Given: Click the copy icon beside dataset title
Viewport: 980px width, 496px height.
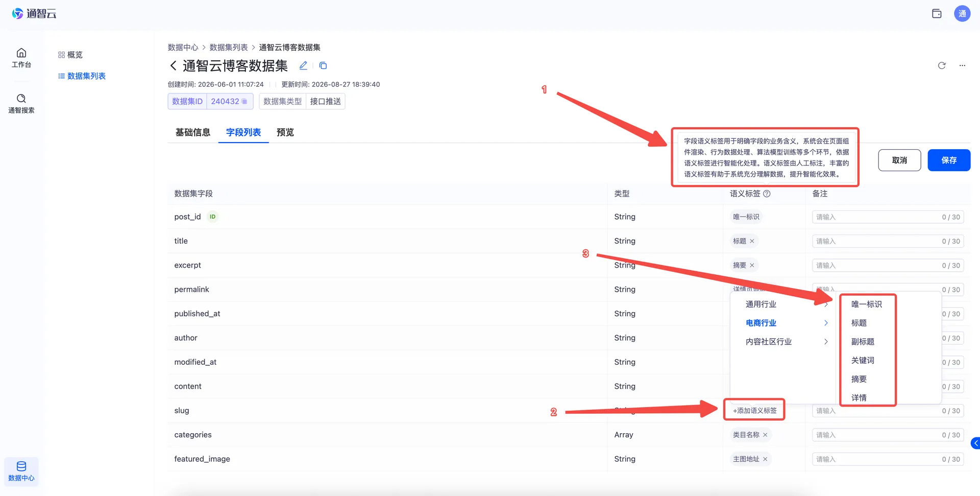Looking at the screenshot, I should 323,65.
